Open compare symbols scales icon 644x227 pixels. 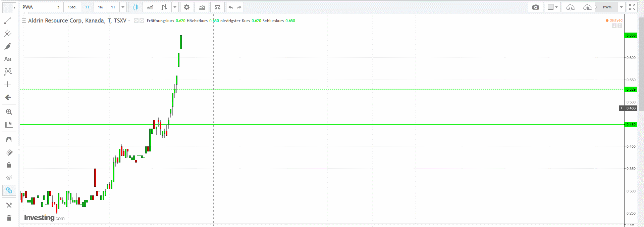(217, 7)
